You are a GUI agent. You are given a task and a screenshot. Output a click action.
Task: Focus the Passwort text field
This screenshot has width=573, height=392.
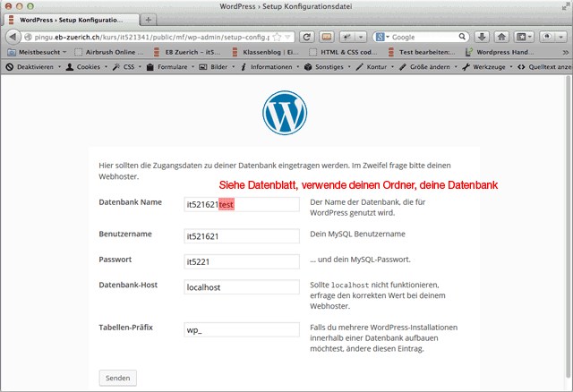click(241, 262)
